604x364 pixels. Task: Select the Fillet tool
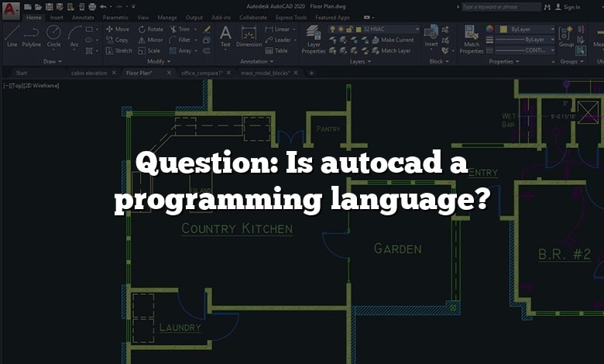coord(180,39)
